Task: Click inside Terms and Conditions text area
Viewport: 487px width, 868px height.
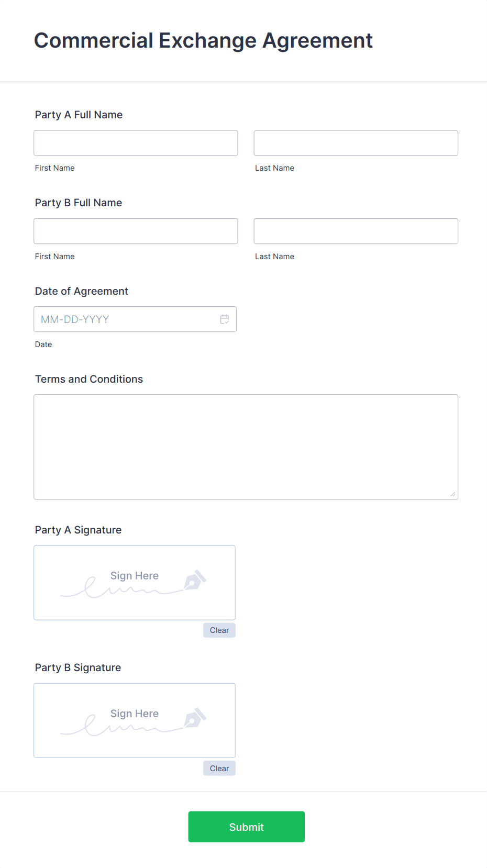Action: [246, 447]
